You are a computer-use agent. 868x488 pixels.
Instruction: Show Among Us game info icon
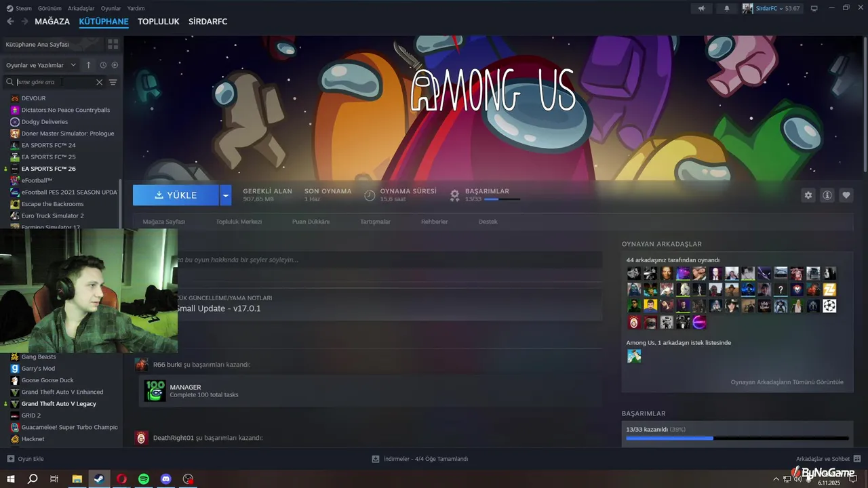tap(827, 195)
